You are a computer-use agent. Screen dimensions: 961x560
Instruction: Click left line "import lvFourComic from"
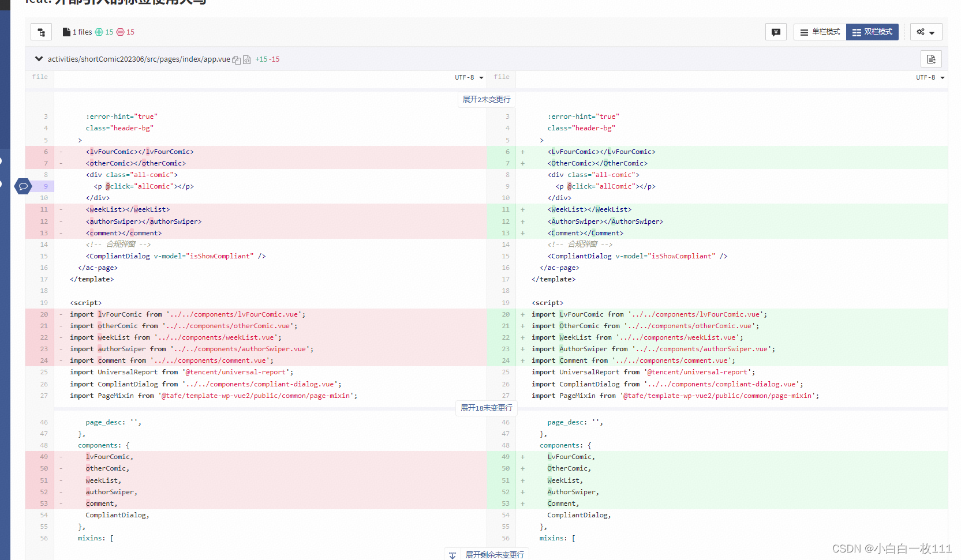188,314
